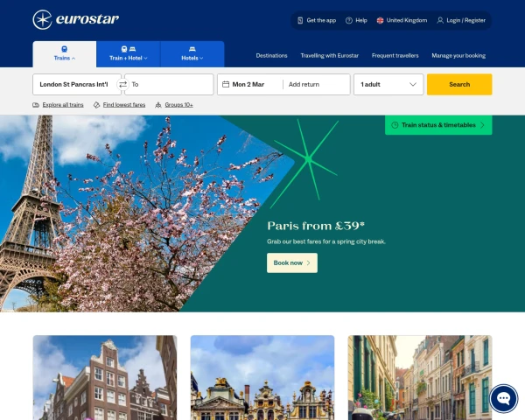525x420 pixels.
Task: Switch to the Hotels tab
Action: [192, 54]
